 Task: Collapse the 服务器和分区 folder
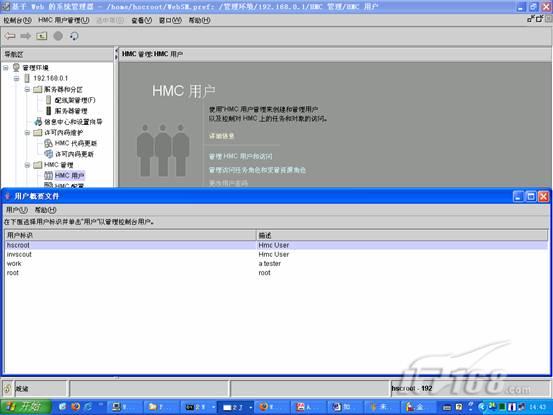27,89
